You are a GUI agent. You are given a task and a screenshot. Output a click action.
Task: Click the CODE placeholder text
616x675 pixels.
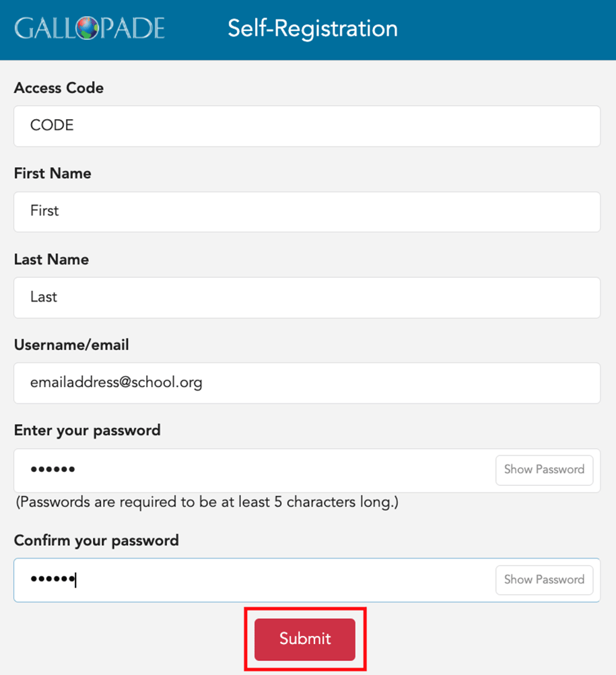[53, 126]
